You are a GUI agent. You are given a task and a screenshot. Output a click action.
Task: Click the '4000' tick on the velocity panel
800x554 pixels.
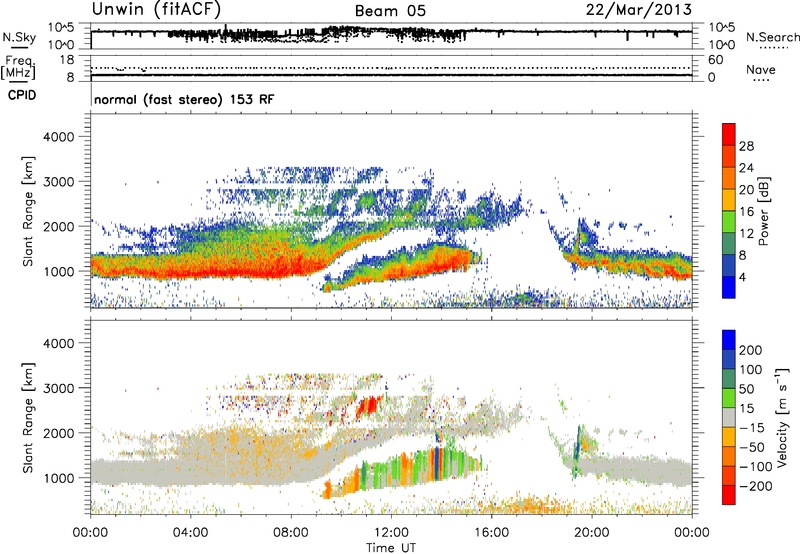(59, 343)
